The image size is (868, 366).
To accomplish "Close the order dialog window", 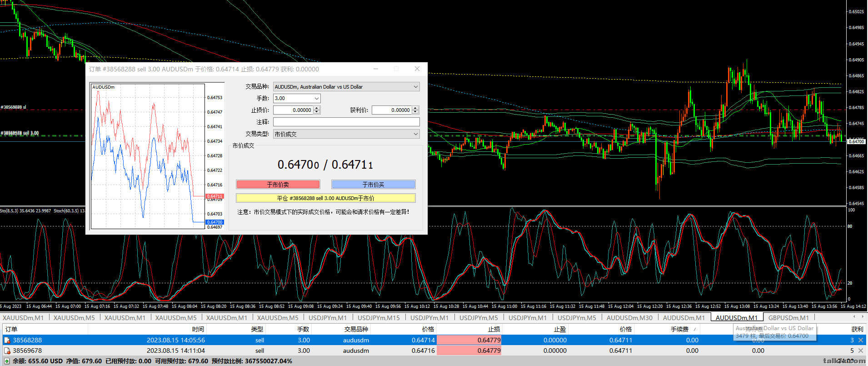I will [417, 69].
